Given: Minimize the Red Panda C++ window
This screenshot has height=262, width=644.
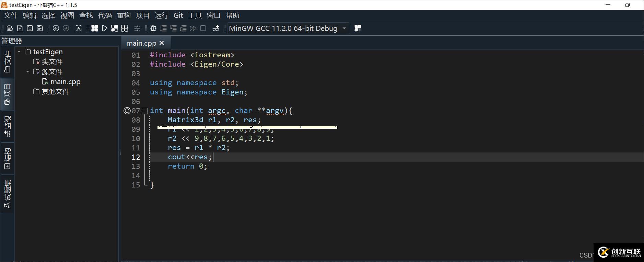Looking at the screenshot, I should [608, 5].
